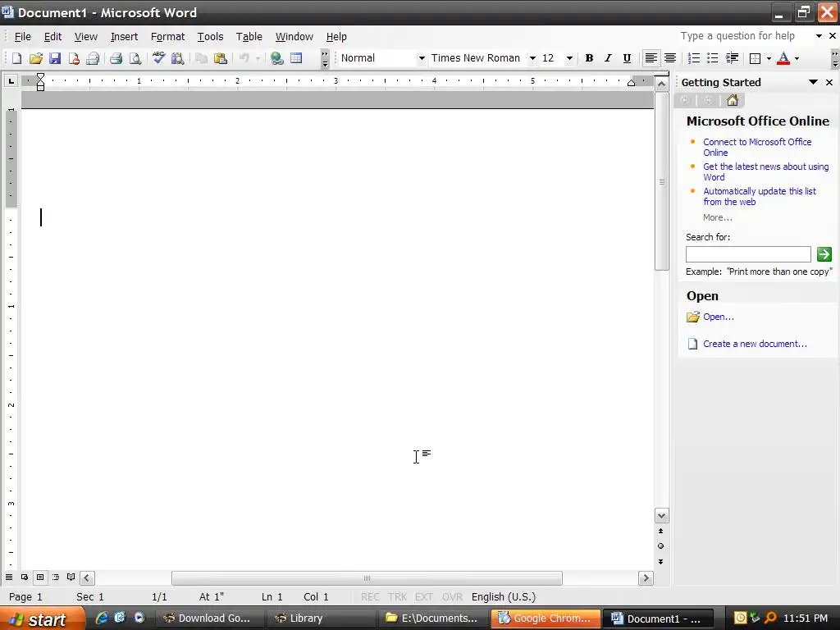Open the Tools menu
The image size is (840, 630).
click(x=210, y=36)
